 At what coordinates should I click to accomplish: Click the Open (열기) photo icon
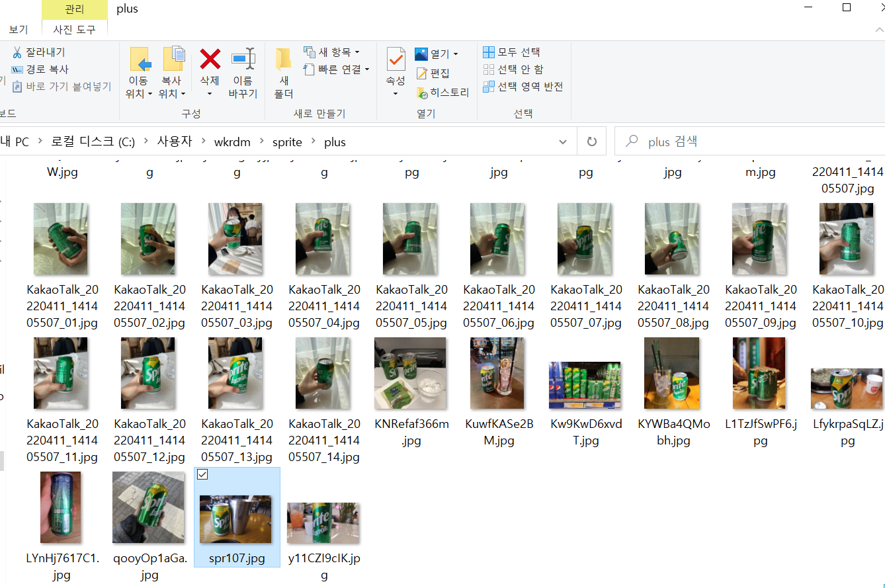coord(421,54)
